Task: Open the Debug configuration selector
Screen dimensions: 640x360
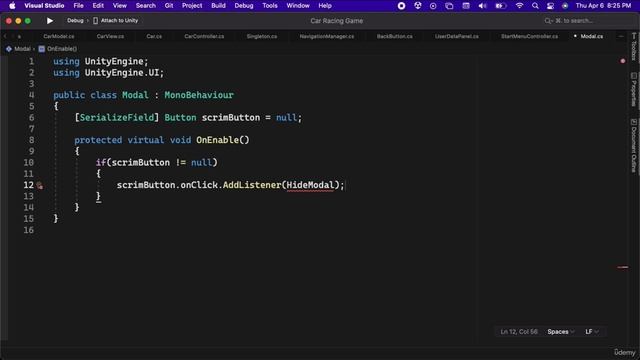Action: tap(75, 20)
